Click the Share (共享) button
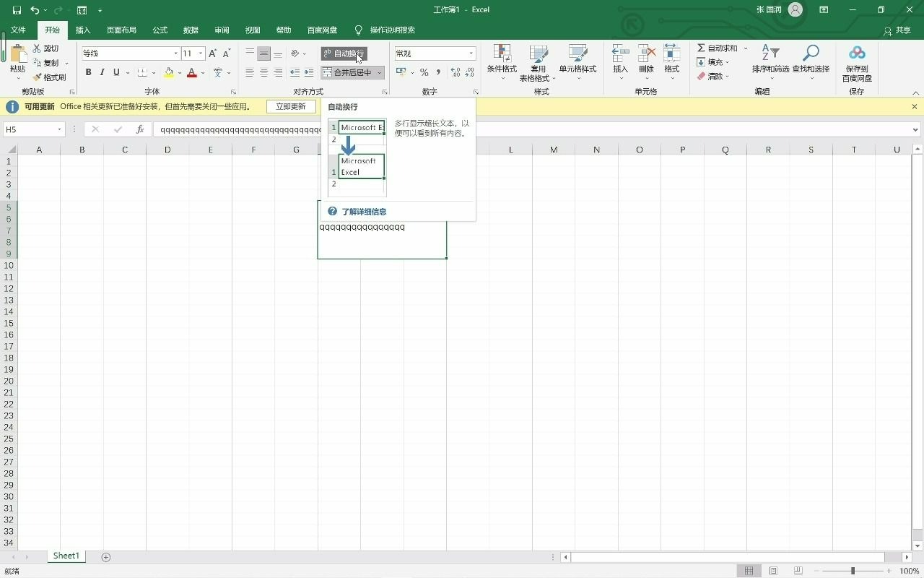Viewport: 924px width, 578px height. click(897, 30)
